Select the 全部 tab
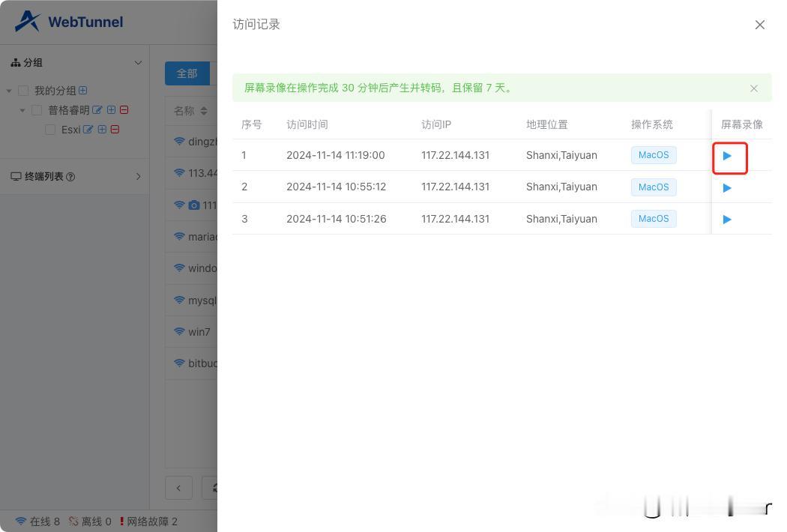This screenshot has width=787, height=532. (187, 73)
